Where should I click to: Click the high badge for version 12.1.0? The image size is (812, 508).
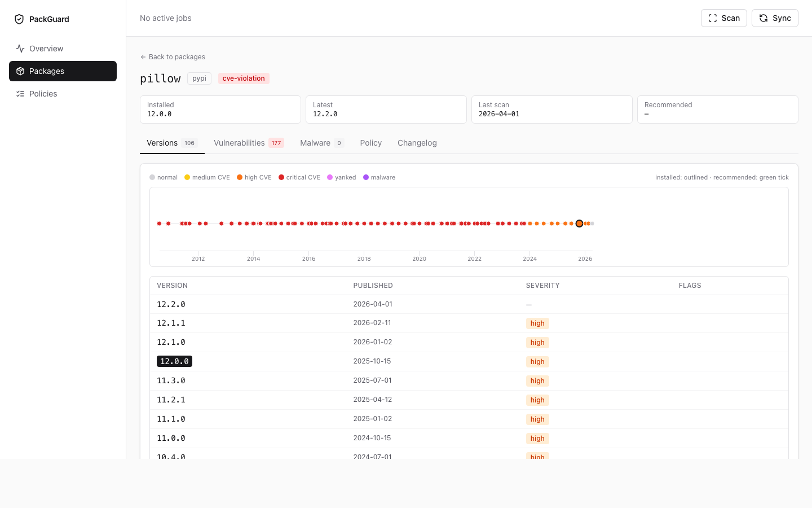(537, 343)
